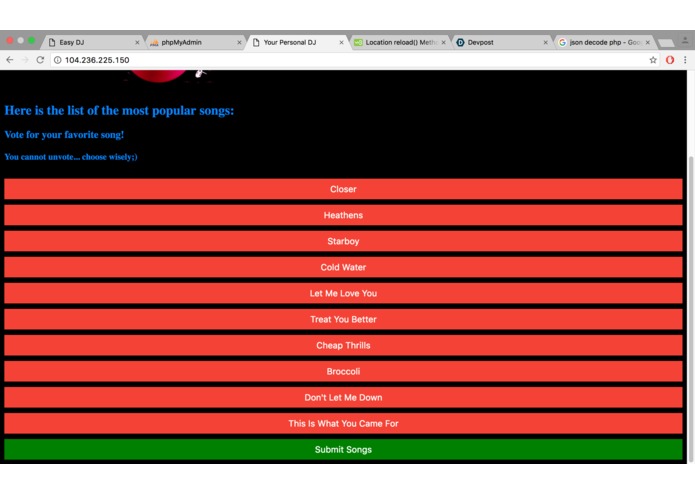This screenshot has width=695, height=494.
Task: Vote for the song Heathens
Action: click(343, 215)
